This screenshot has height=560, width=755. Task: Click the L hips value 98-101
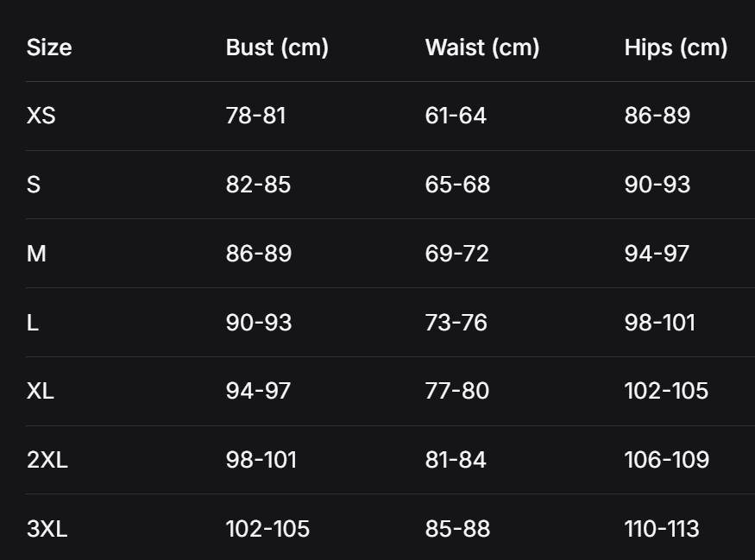(x=659, y=323)
